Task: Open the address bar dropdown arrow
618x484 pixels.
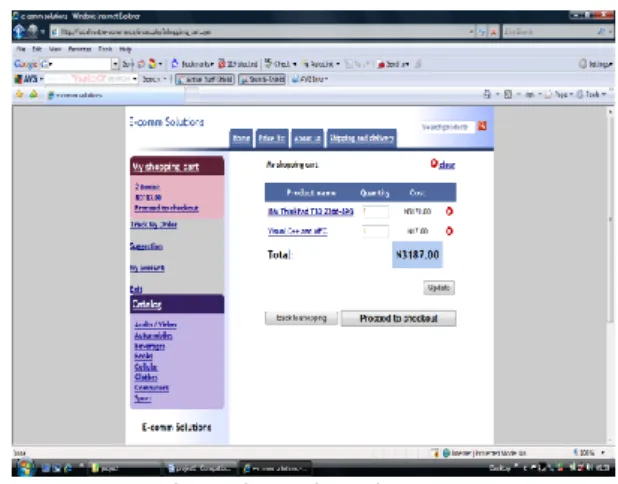Action: [472, 32]
